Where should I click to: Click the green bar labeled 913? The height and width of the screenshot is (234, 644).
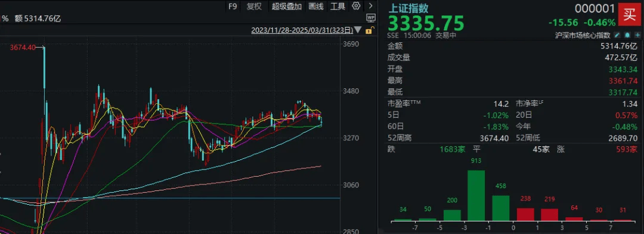(476, 196)
